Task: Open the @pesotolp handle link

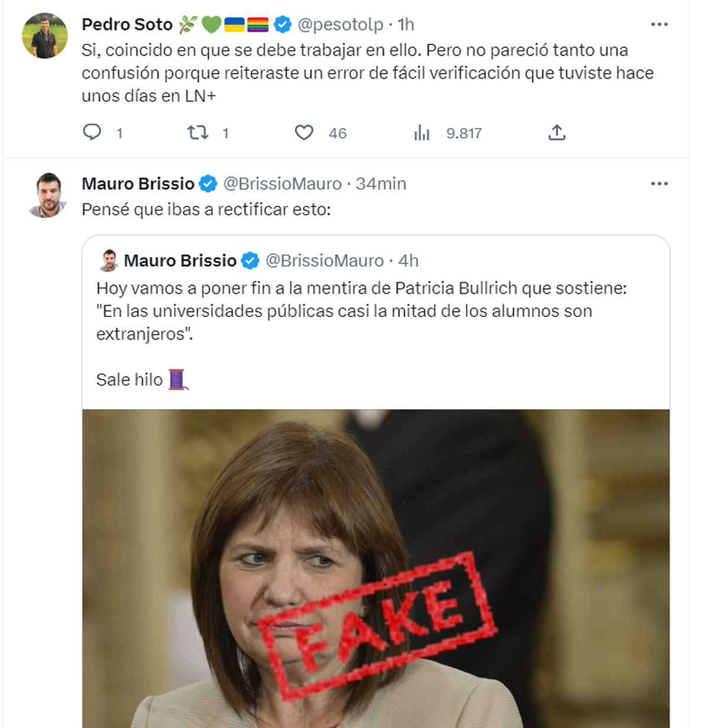Action: (340, 24)
